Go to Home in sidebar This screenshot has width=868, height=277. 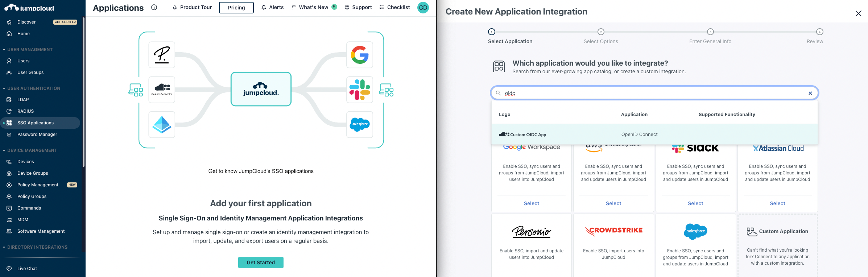coord(24,34)
